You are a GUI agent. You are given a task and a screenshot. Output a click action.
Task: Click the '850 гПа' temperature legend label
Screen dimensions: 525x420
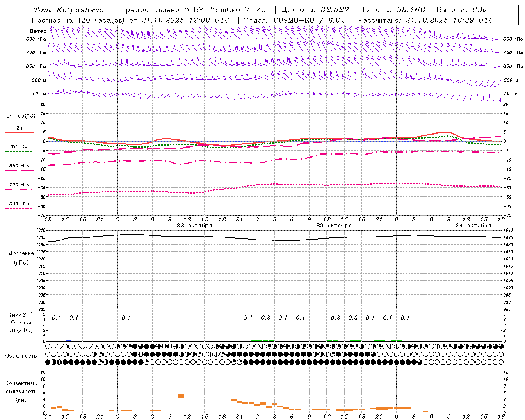[x=19, y=166]
